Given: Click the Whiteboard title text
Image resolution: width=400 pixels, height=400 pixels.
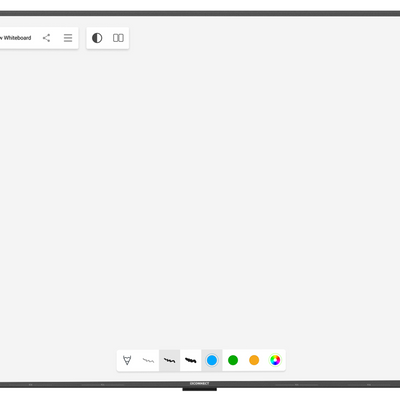Looking at the screenshot, I should tap(15, 38).
